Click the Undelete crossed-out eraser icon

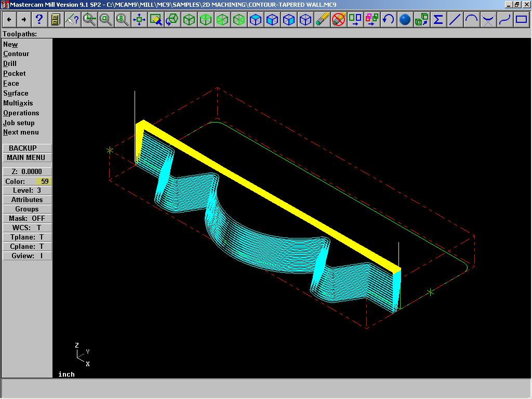click(339, 20)
